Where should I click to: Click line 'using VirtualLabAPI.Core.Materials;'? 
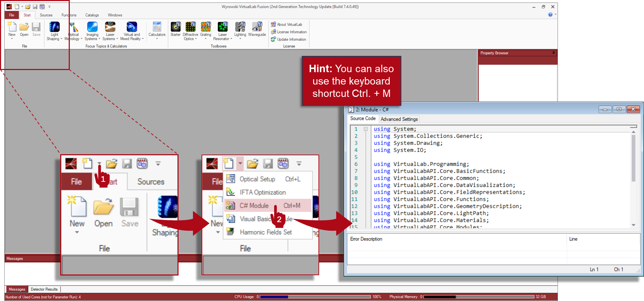click(x=431, y=220)
